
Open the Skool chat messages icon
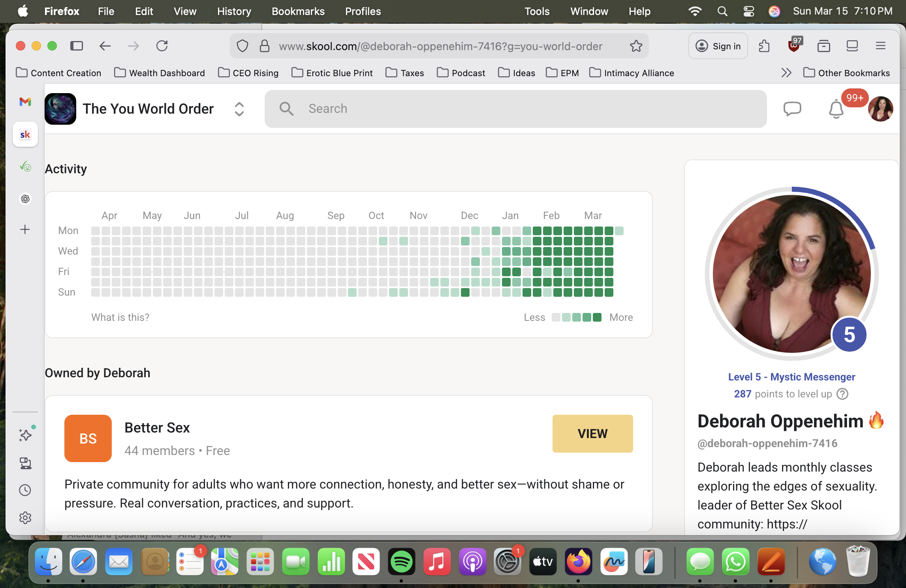coord(792,109)
